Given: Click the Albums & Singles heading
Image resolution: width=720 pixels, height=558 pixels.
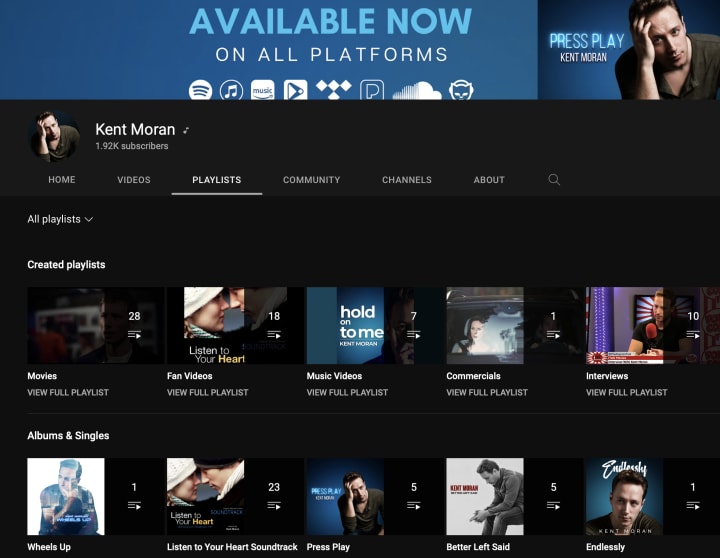Looking at the screenshot, I should tap(68, 436).
